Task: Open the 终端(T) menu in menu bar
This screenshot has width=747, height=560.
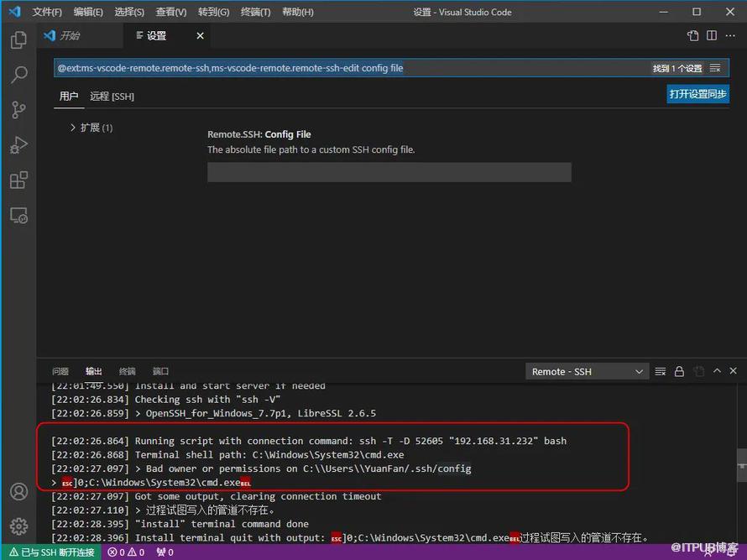Action: coord(255,13)
